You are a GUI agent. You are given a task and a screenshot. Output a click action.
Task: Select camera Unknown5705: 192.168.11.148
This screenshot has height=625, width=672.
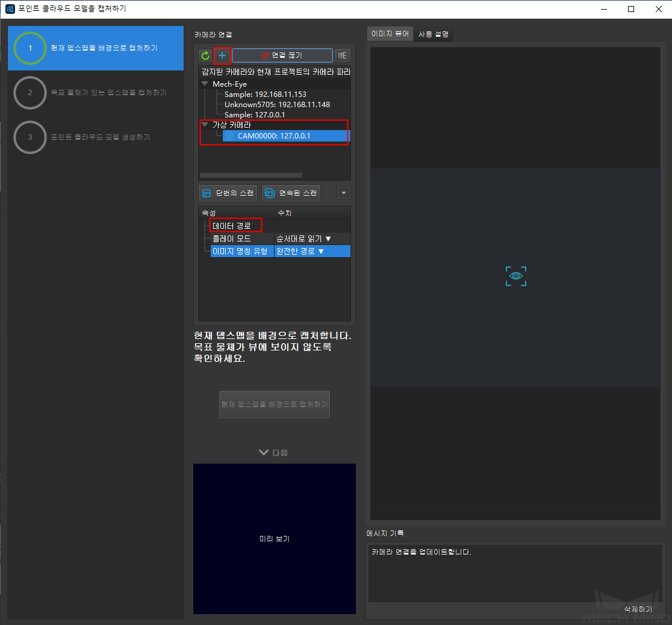tap(277, 105)
